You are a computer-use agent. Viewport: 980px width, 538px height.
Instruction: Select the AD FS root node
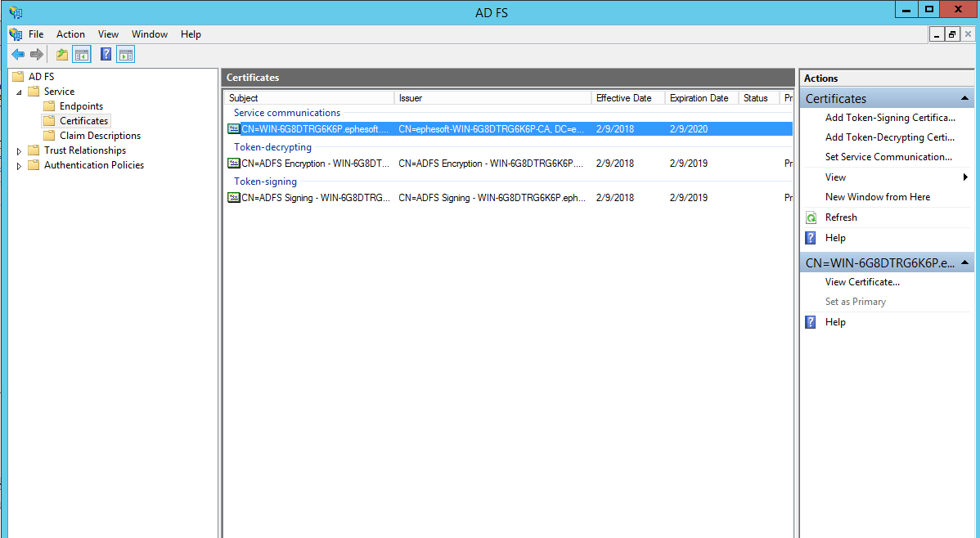coord(41,76)
